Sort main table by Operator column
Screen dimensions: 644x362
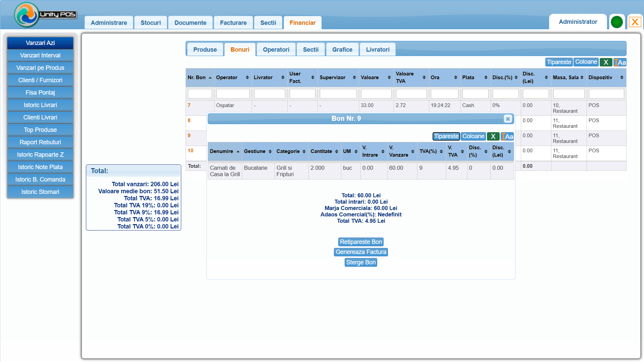[x=232, y=77]
